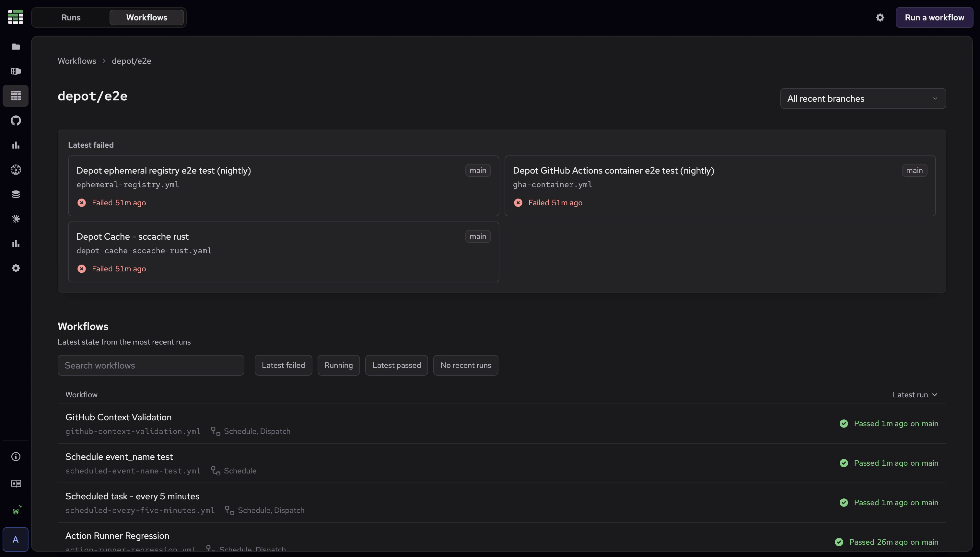Click Passed 26m ago on main status
The height and width of the screenshot is (557, 980).
[x=893, y=542]
